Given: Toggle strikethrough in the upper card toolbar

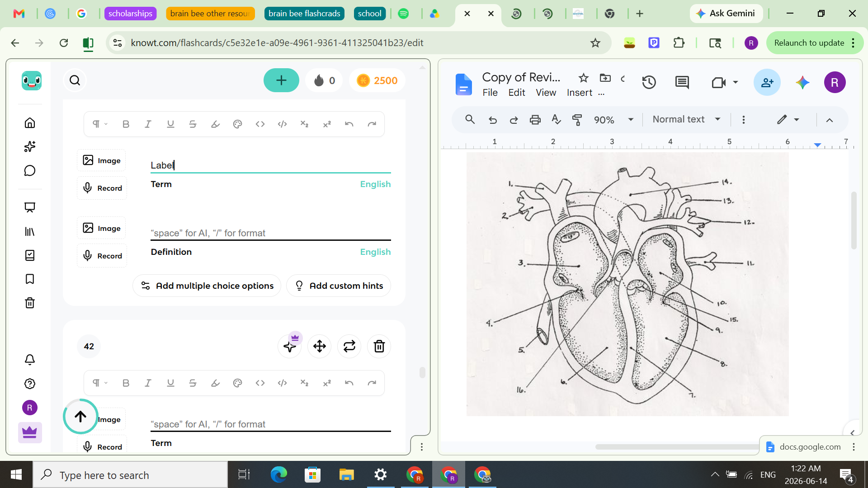Looking at the screenshot, I should coord(193,124).
